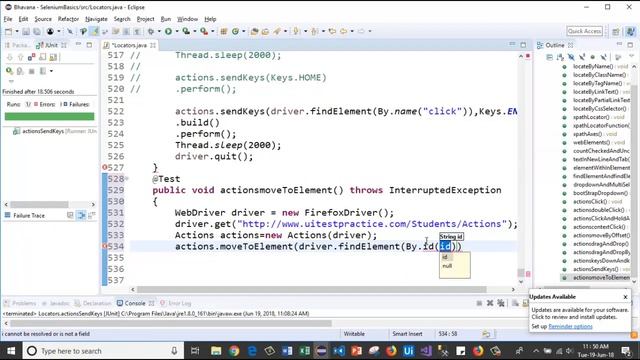Select actionsSendKeys test in JUnit tree

43,131
